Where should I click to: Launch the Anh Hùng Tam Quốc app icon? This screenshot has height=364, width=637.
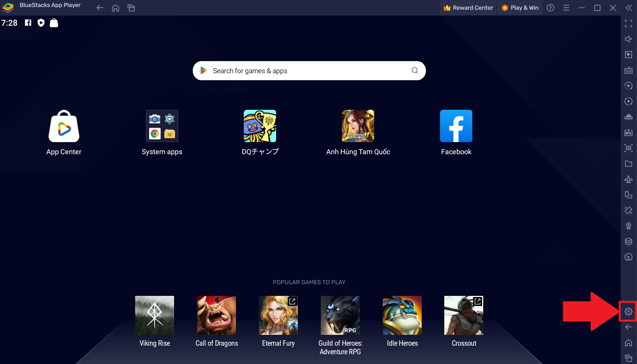(x=358, y=126)
